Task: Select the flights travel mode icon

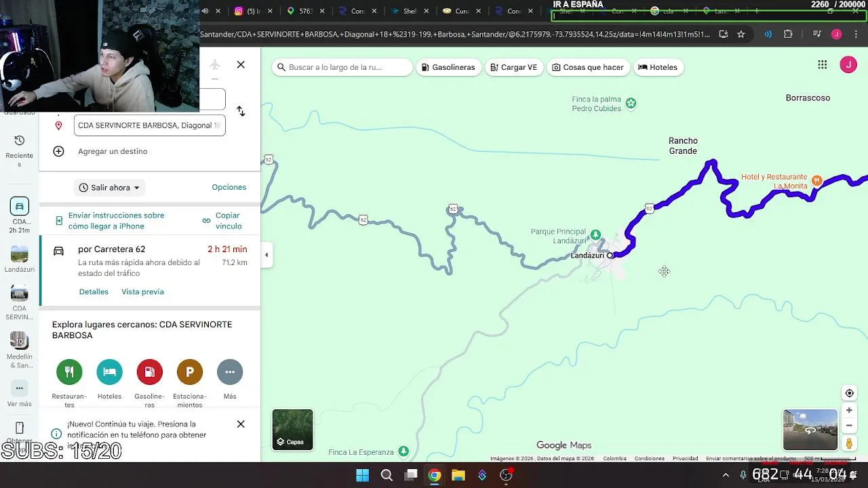Action: tap(215, 64)
